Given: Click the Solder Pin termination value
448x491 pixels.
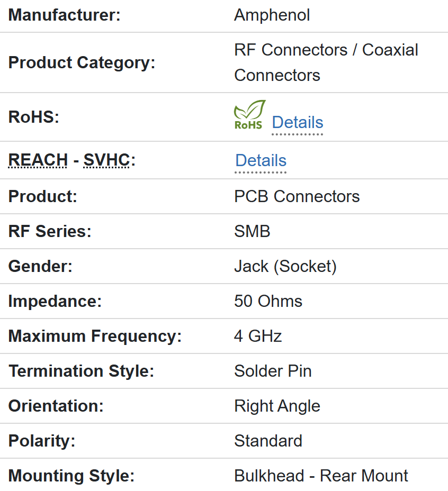Looking at the screenshot, I should (x=273, y=371).
